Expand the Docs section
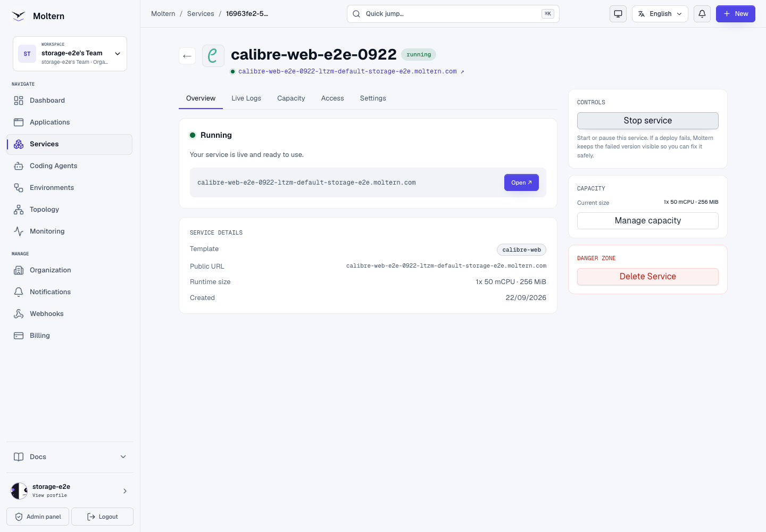The width and height of the screenshot is (766, 532). 70,457
